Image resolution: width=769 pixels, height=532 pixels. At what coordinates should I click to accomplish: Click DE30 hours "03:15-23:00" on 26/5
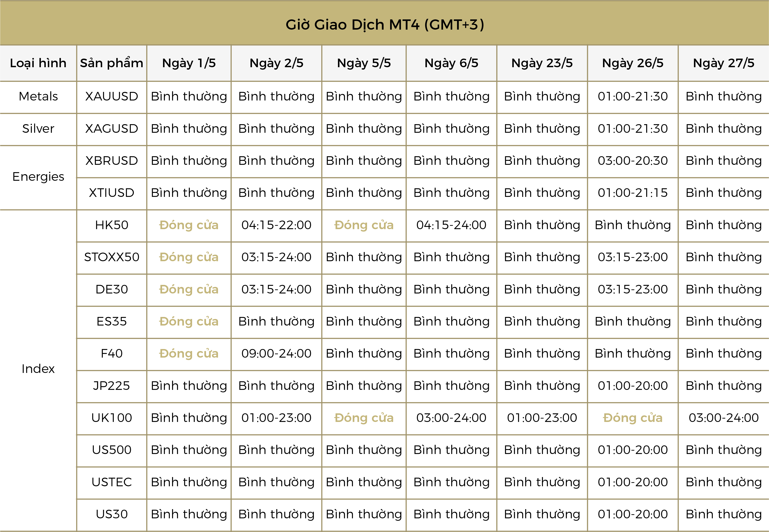click(x=633, y=289)
